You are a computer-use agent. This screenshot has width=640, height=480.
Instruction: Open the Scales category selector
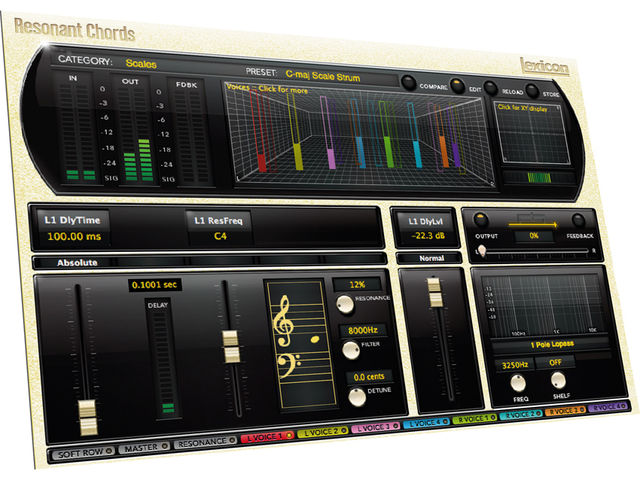[141, 64]
